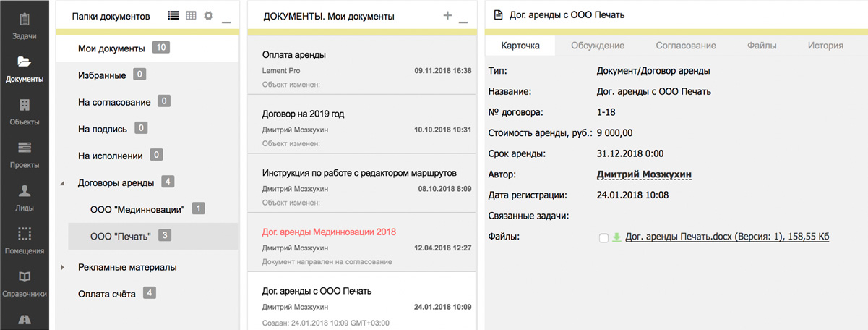Switch to the Карточка tab

tap(520, 45)
